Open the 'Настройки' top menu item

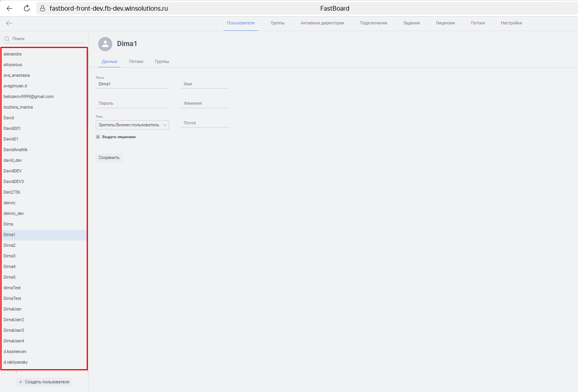coord(511,23)
